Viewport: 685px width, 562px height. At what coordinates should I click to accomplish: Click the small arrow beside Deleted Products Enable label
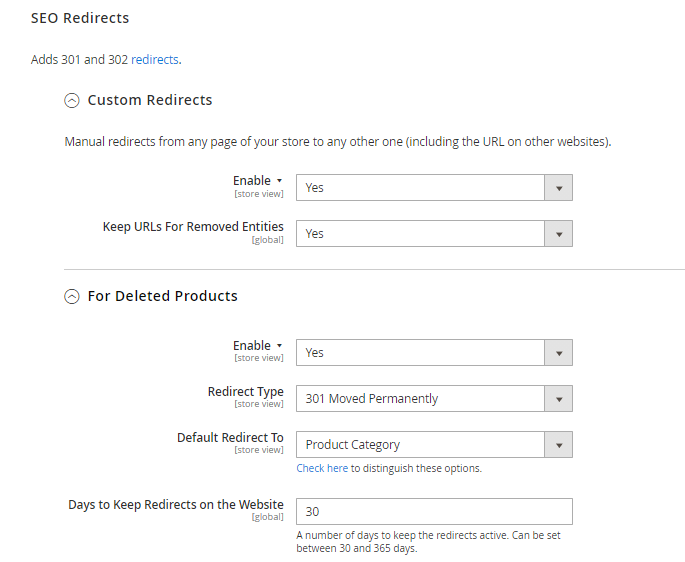point(279,346)
